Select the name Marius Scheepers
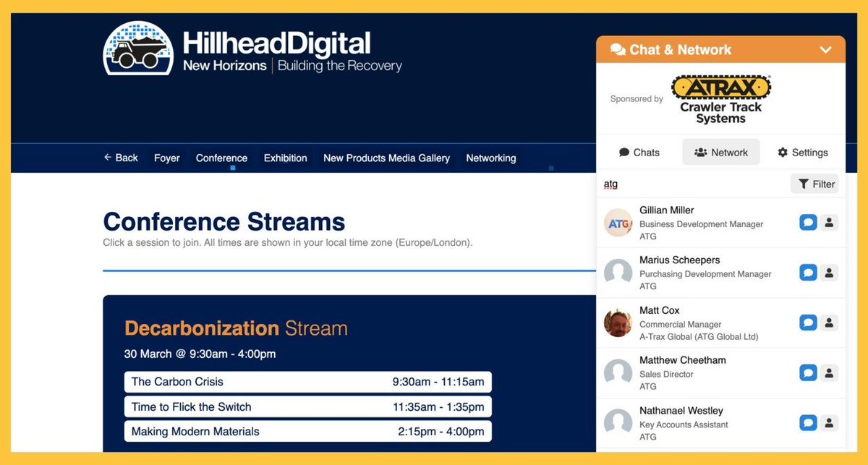This screenshot has width=868, height=465. click(x=680, y=260)
